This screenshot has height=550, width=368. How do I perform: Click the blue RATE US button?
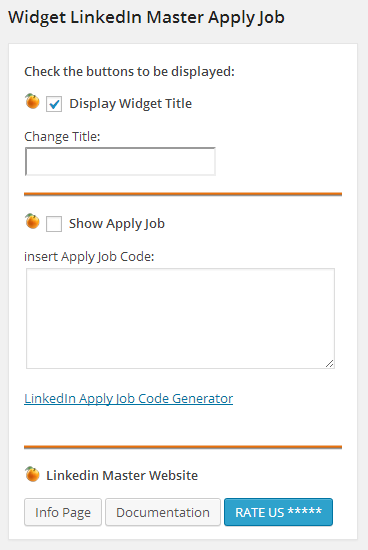tap(278, 512)
